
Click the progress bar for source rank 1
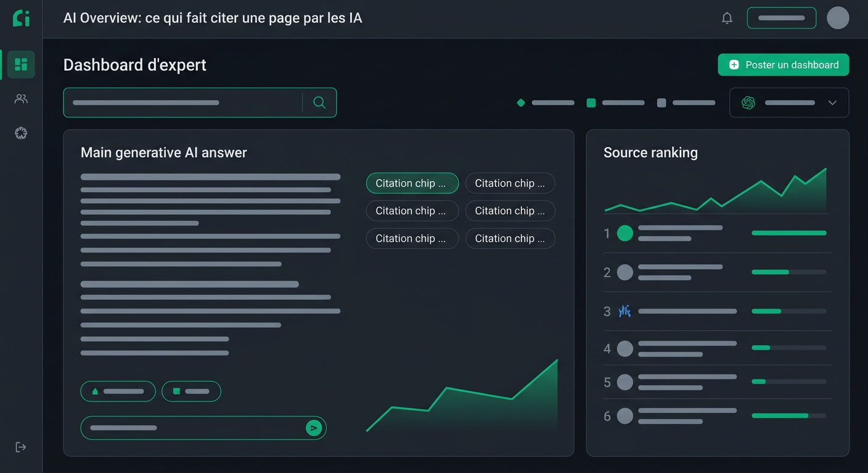[789, 233]
